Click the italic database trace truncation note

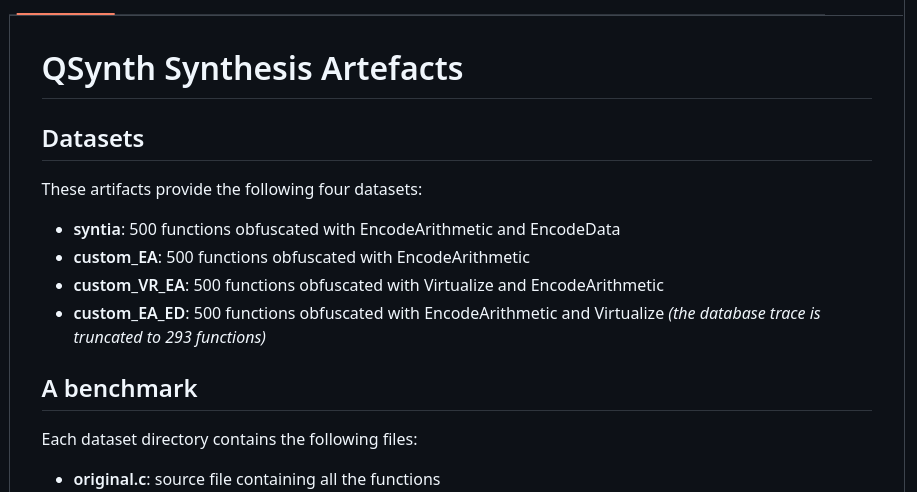[x=447, y=325]
